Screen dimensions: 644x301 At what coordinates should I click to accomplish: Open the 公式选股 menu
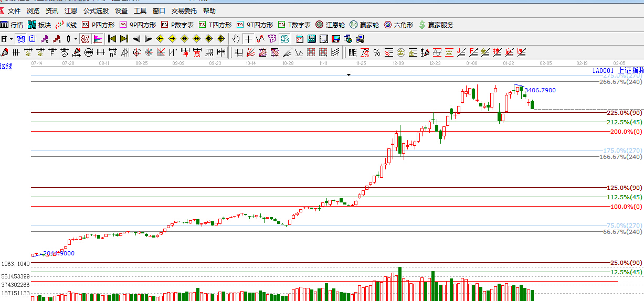click(96, 10)
